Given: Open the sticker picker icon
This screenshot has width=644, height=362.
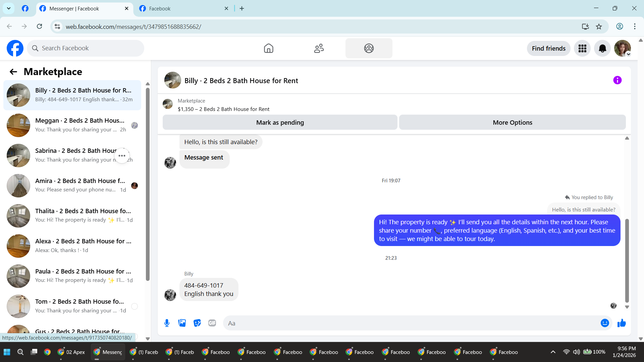Looking at the screenshot, I should coord(197,323).
